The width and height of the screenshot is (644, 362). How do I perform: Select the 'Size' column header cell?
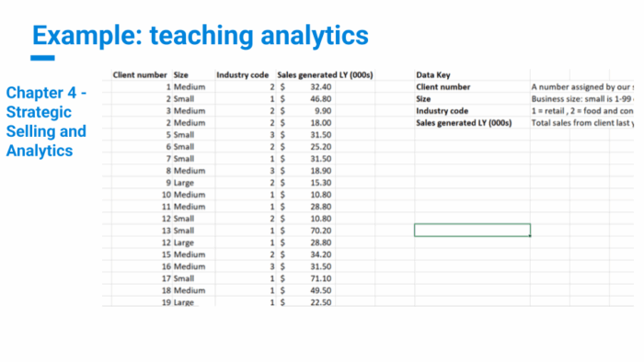(x=193, y=75)
